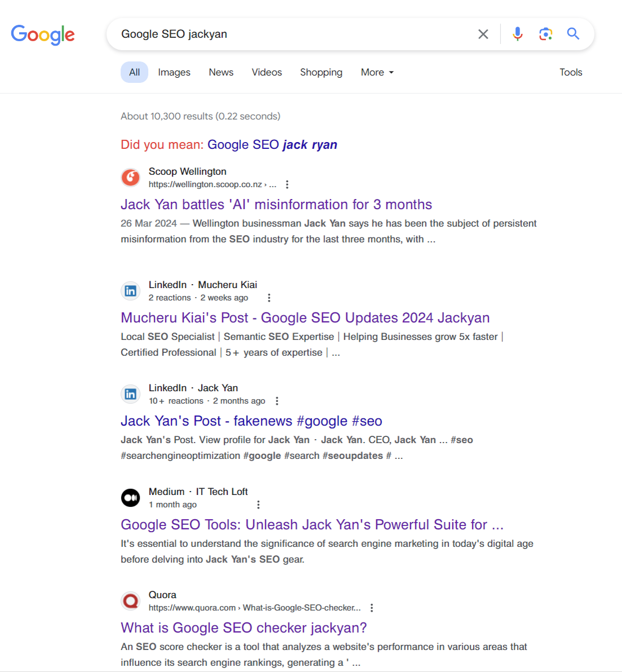The width and height of the screenshot is (622, 672).
Task: Switch to the News tab
Action: click(221, 72)
